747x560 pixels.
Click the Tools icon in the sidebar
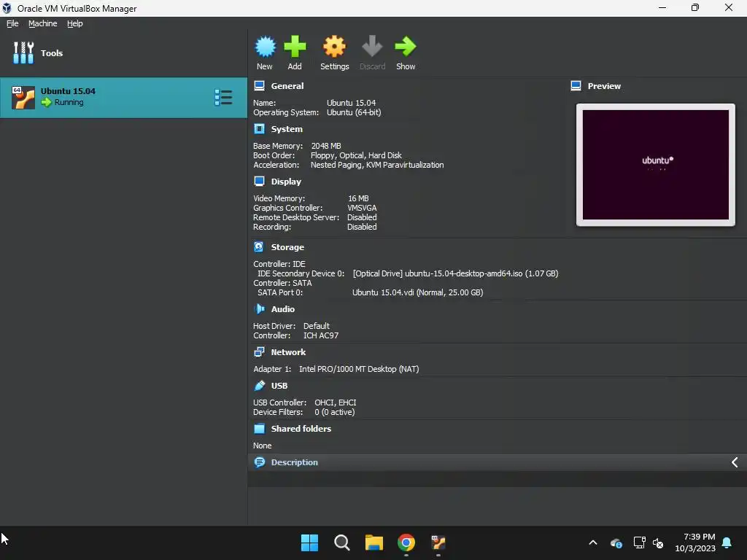click(x=23, y=52)
